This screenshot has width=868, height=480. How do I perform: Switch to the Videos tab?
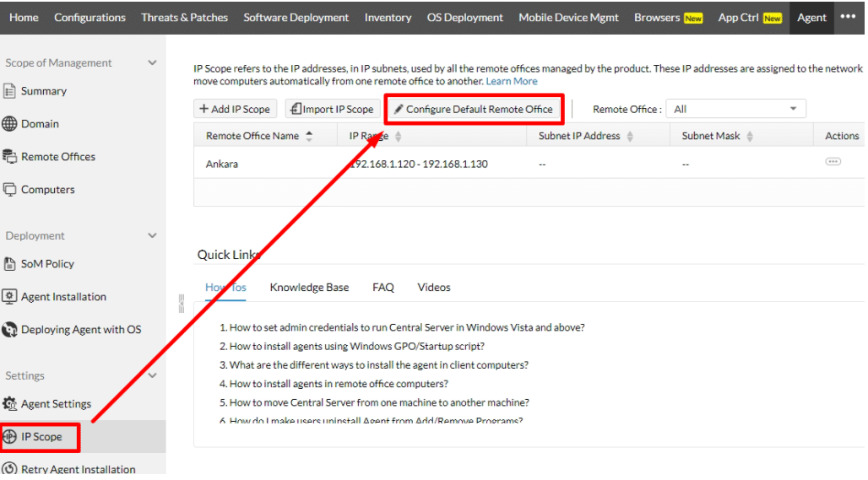coord(433,288)
